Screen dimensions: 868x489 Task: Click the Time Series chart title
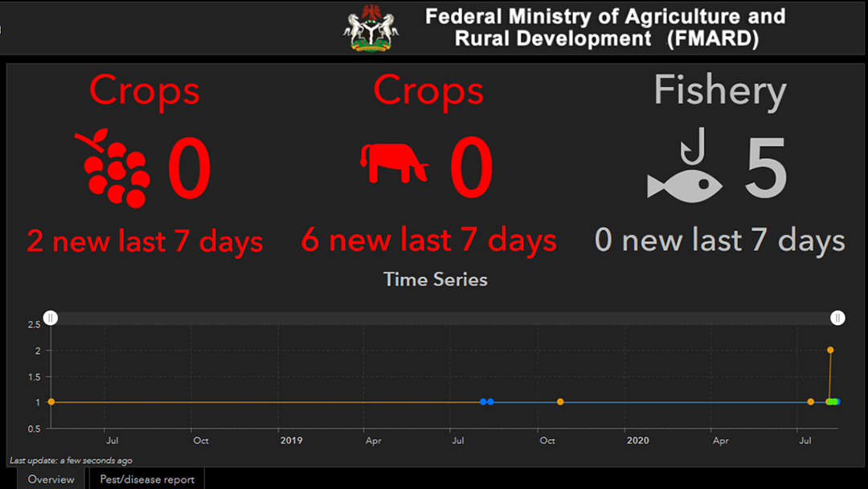point(435,280)
